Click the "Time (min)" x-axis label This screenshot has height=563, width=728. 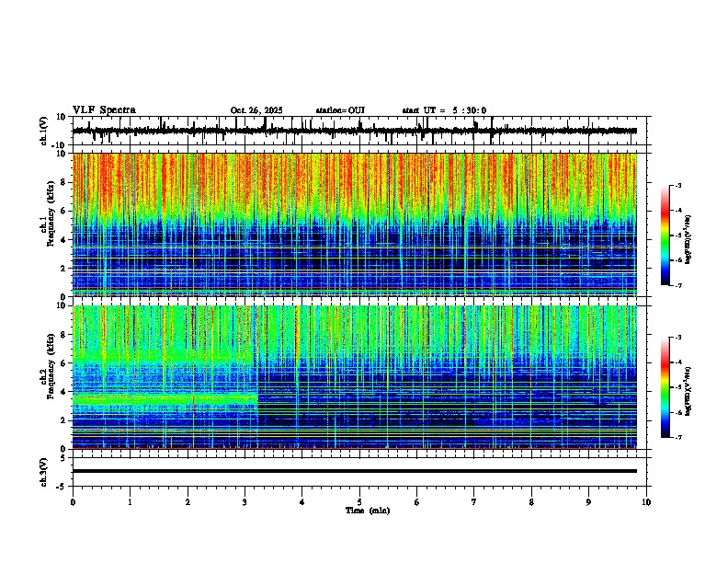[368, 511]
